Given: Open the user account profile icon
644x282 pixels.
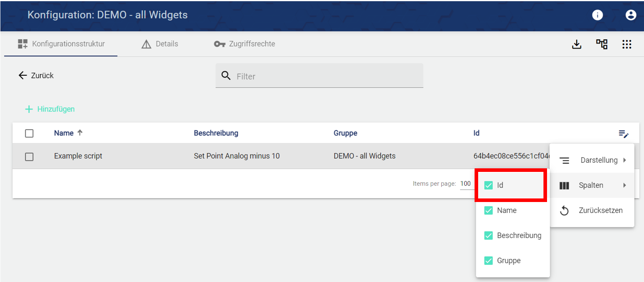Looking at the screenshot, I should point(631,15).
